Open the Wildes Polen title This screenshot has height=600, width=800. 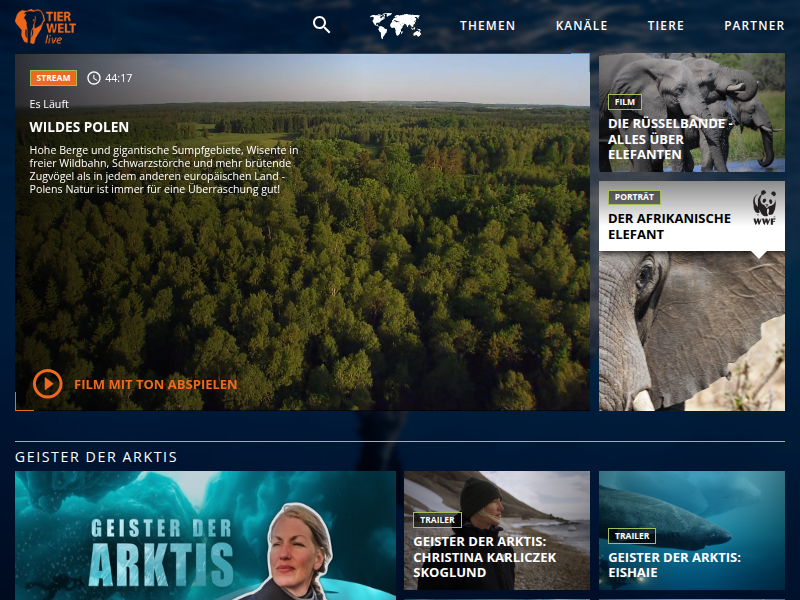coord(79,127)
